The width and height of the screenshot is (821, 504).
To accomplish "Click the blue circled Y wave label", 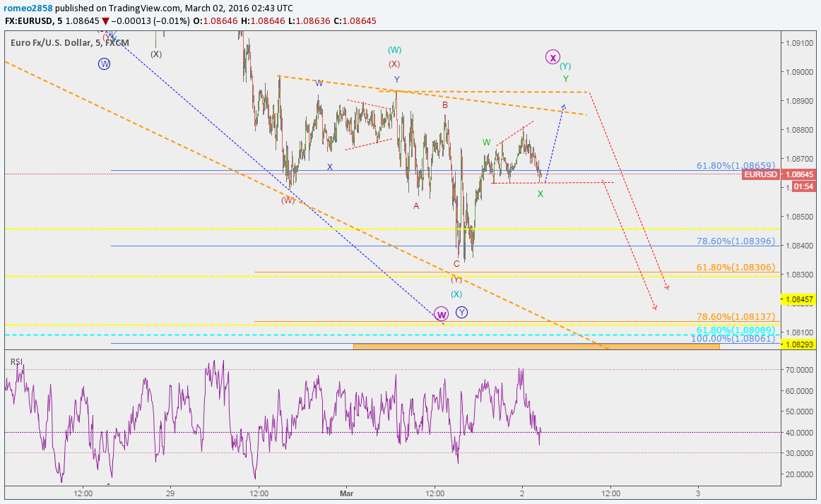I will click(x=461, y=313).
